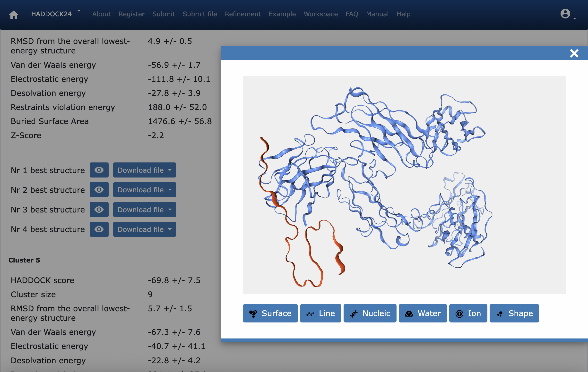Open the Refinement menu item
This screenshot has height=372, width=588.
(x=242, y=14)
